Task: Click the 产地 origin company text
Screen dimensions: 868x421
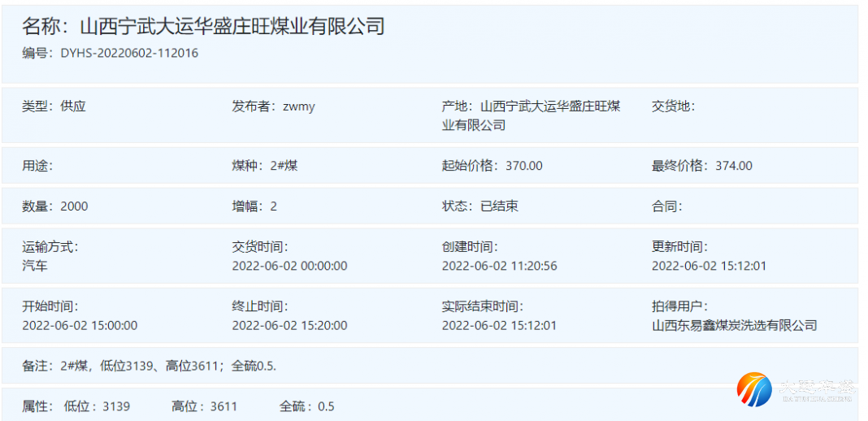Action: pos(549,106)
